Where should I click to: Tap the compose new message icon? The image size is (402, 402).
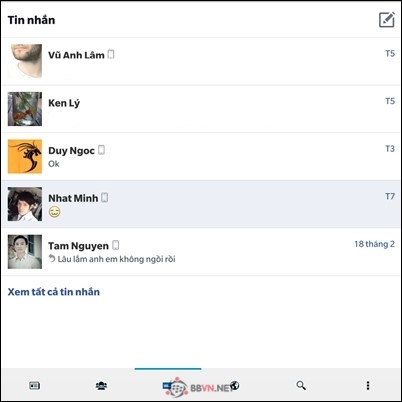[x=387, y=20]
